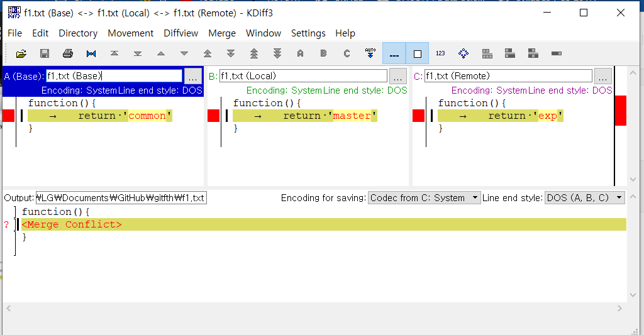The width and height of the screenshot is (644, 335).
Task: Click the down arrow of the merge output scrollbar
Action: [x=633, y=295]
